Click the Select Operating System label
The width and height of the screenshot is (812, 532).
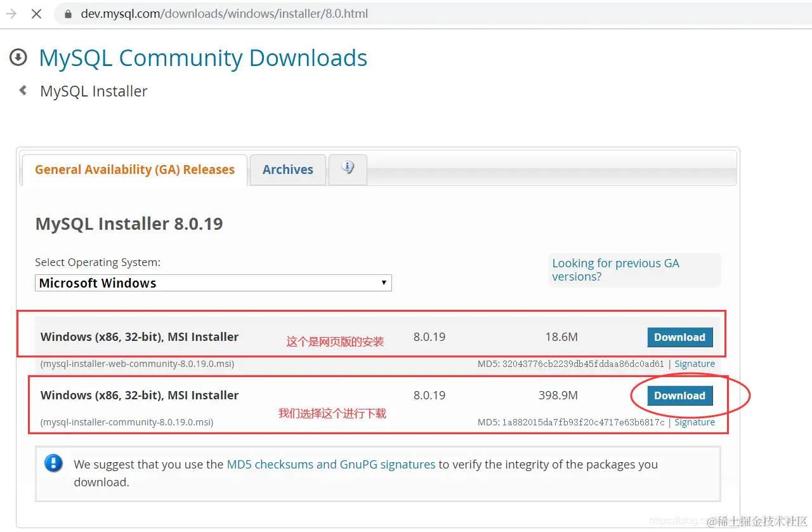(98, 262)
